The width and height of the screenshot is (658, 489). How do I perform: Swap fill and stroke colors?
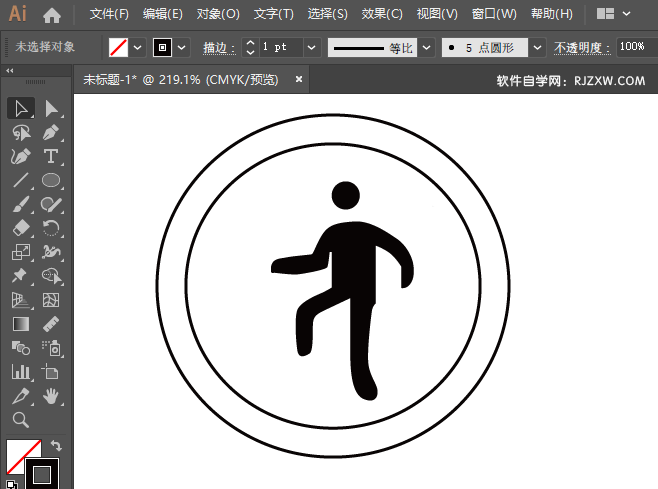pyautogui.click(x=56, y=445)
